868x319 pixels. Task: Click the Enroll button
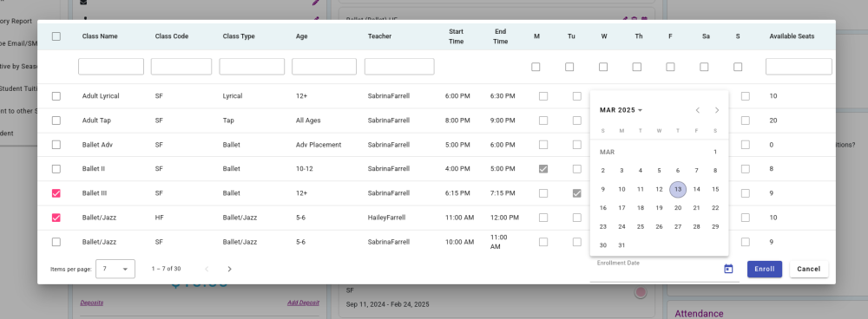765,270
